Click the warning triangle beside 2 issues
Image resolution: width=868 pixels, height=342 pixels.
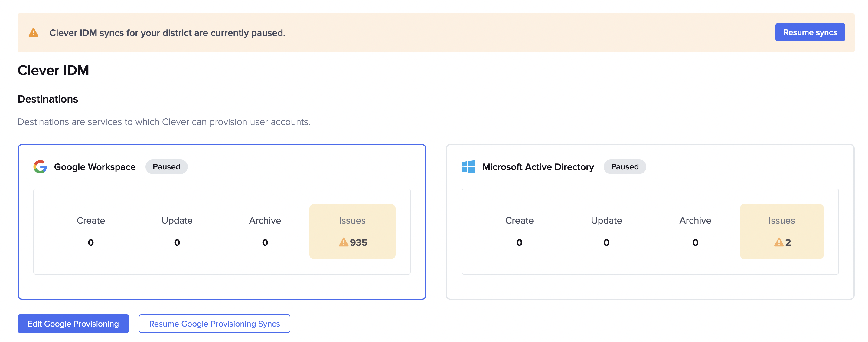pos(778,242)
